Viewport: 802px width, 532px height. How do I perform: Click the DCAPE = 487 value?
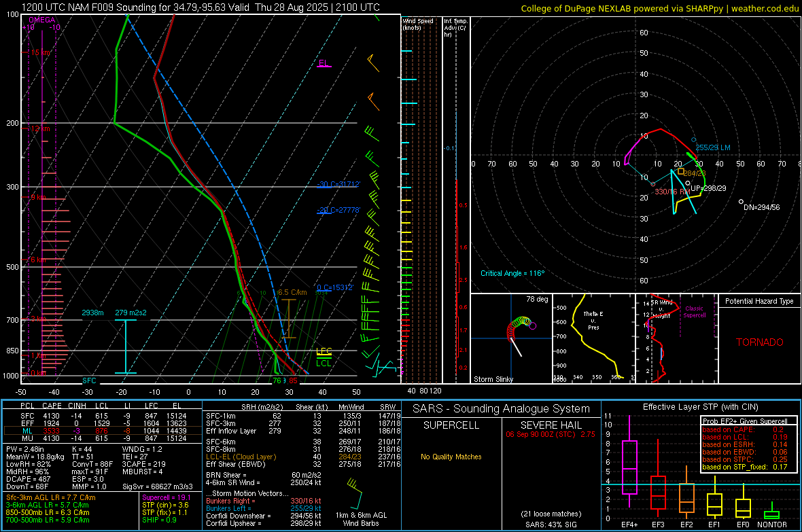(x=28, y=479)
